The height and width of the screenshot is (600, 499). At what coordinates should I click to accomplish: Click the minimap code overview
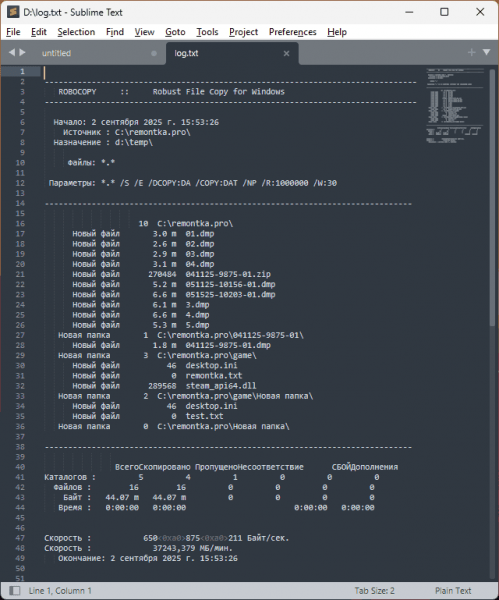(455, 106)
